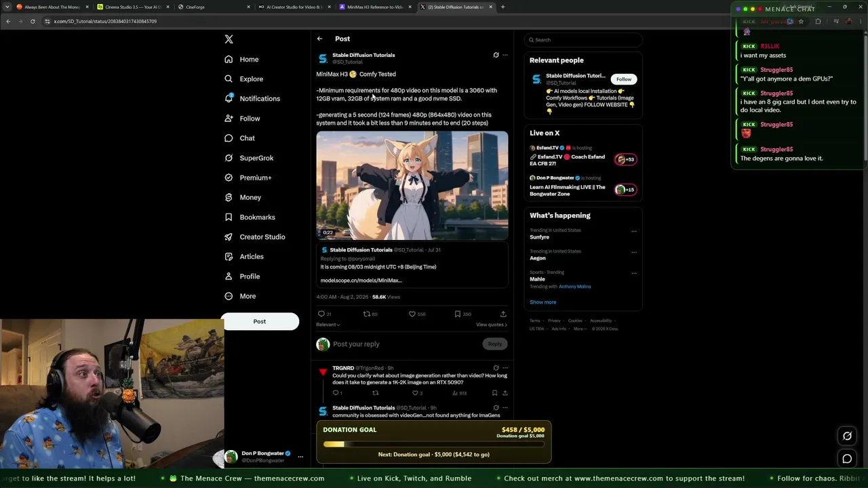Click the browser address bar URL
Screen dimensions: 868x488
[105, 21]
